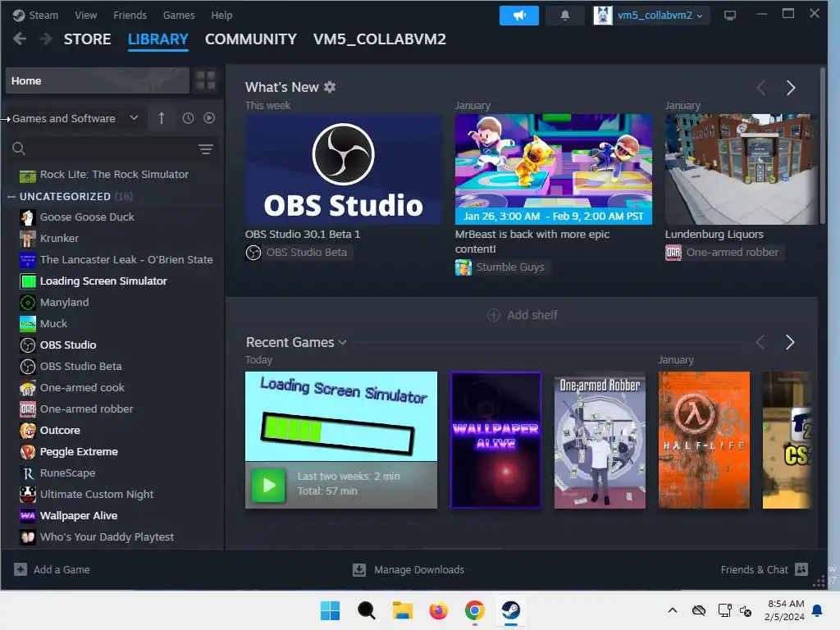
Task: Open Half-Life cover in Recent Games
Action: [704, 440]
